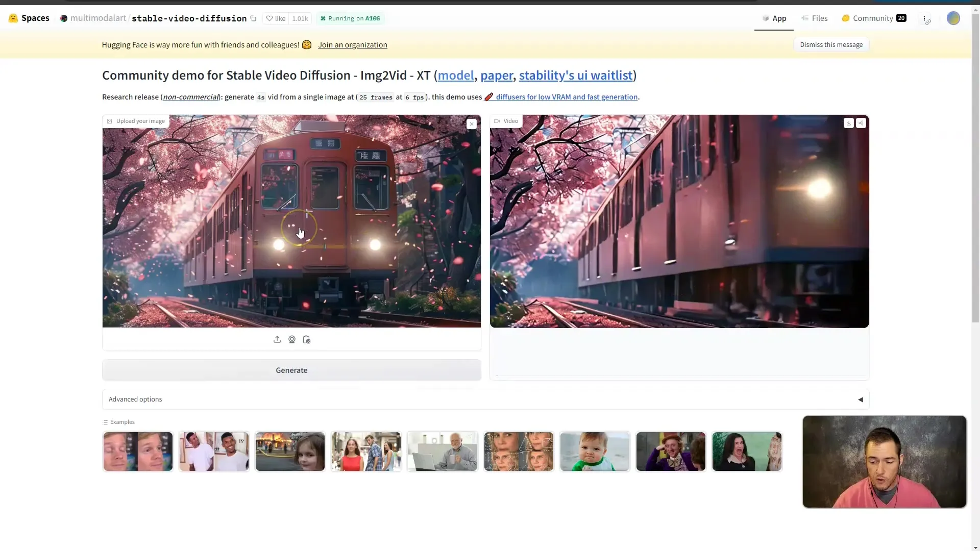Dismiss the Hugging Face banner message
Image resolution: width=980 pixels, height=551 pixels.
[x=831, y=44]
